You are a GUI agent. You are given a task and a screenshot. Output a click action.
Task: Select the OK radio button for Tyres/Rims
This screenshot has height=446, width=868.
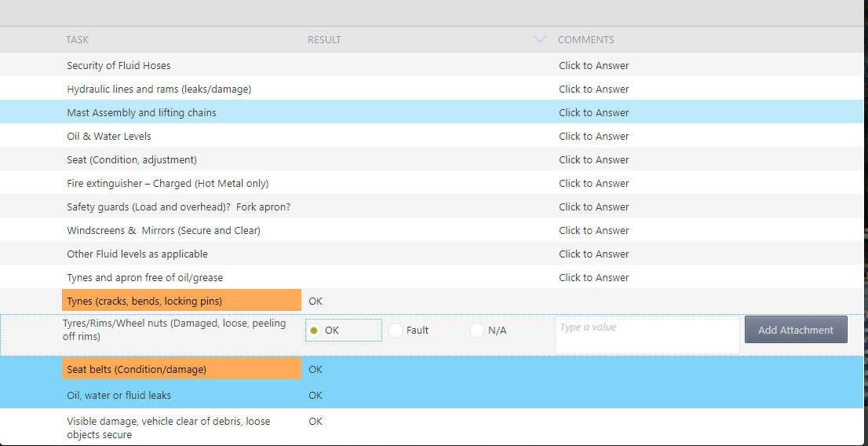click(x=314, y=331)
